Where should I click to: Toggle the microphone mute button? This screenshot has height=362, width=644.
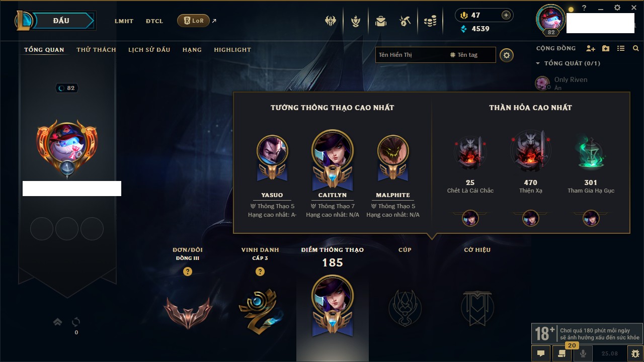click(583, 353)
